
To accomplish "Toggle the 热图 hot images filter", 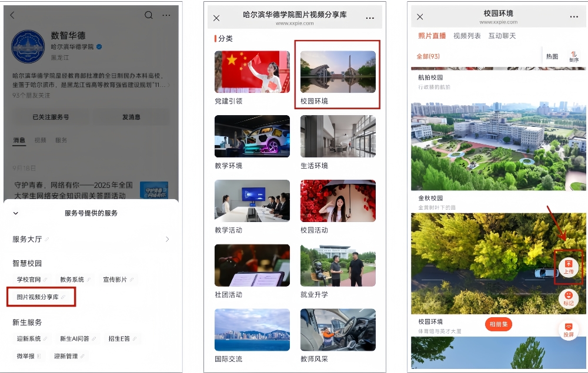I will [x=552, y=56].
